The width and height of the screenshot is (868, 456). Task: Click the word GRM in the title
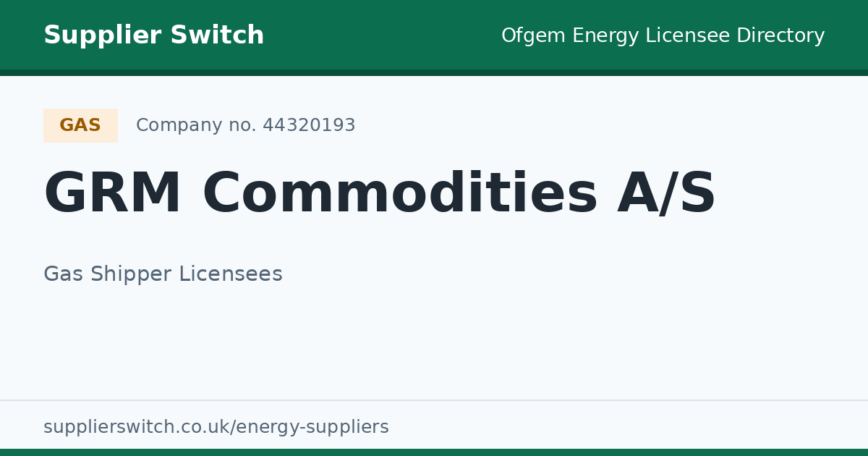113,194
